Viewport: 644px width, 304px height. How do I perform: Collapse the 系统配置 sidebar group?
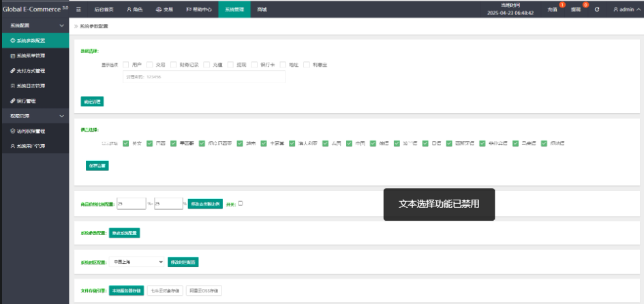35,25
